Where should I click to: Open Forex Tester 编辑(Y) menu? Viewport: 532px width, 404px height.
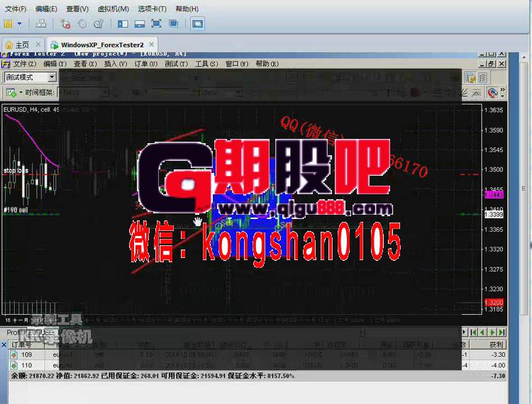click(55, 64)
